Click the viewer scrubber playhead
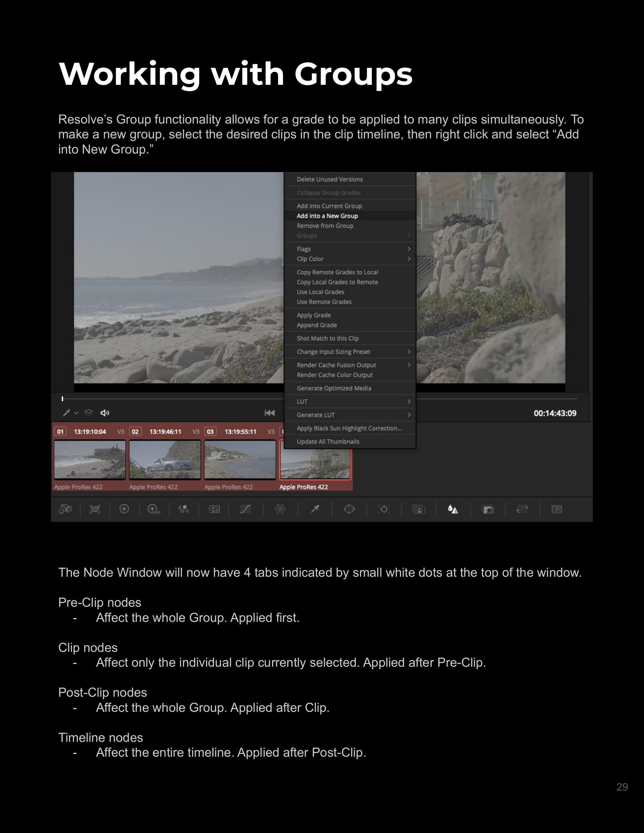644x833 pixels. (62, 399)
